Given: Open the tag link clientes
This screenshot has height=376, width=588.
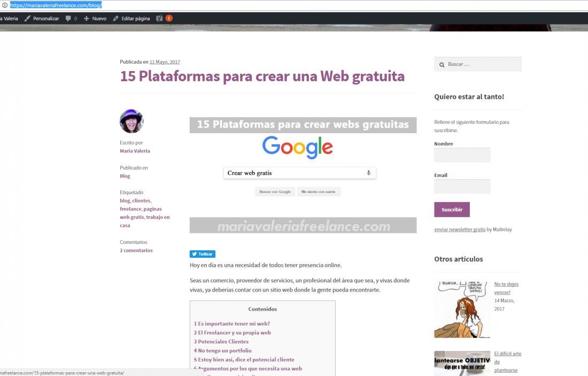Looking at the screenshot, I should click(141, 201).
